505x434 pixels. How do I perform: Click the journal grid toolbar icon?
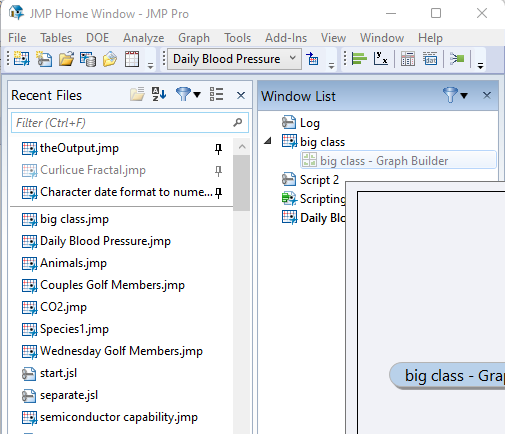pos(132,59)
